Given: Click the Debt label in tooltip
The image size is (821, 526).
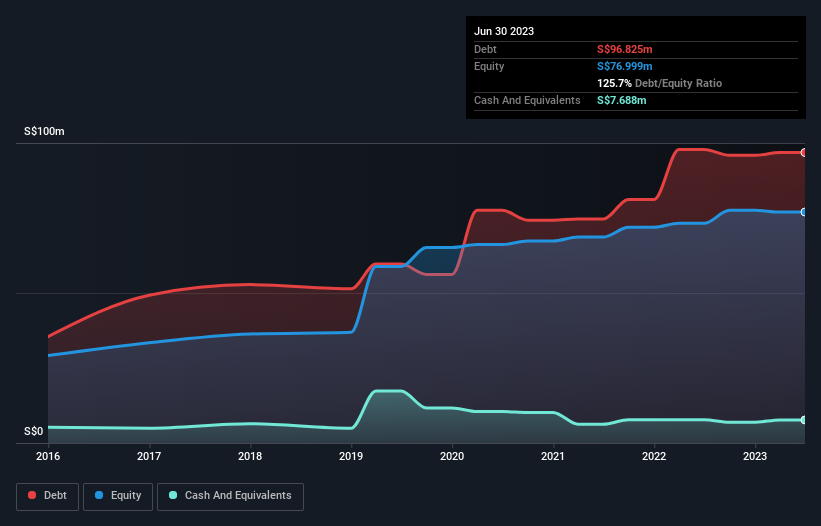Looking at the screenshot, I should point(485,49).
